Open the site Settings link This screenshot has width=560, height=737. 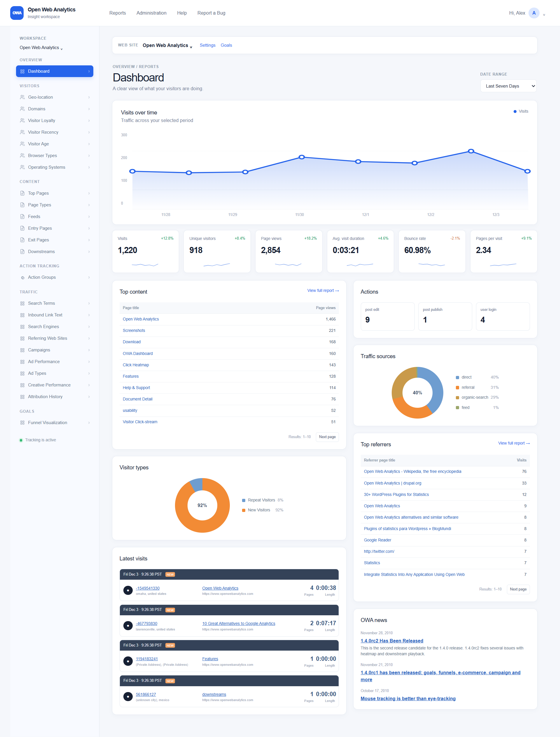[x=208, y=45]
